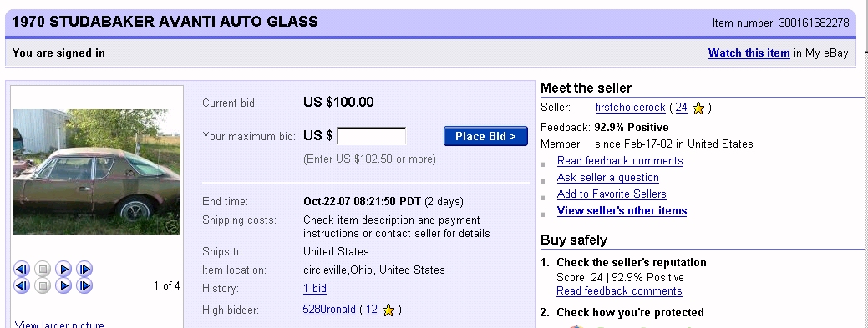Viewport: 868px width, 328px height.
Task: Select Ask seller a question link
Action: point(608,178)
